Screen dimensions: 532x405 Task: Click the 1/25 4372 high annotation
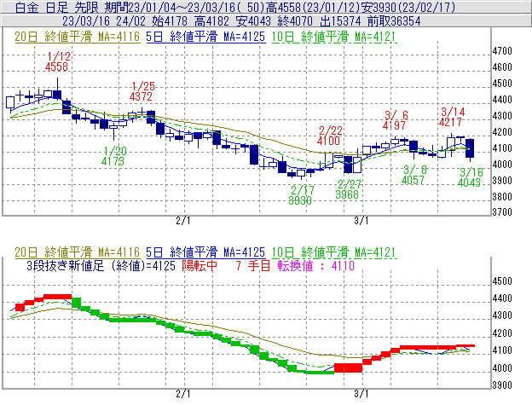[142, 91]
